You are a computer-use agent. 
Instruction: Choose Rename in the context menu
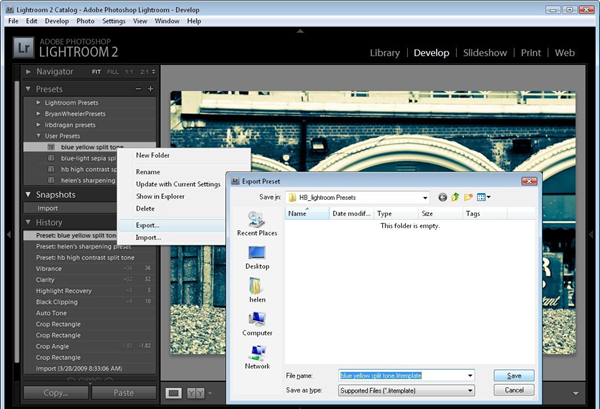pos(148,172)
